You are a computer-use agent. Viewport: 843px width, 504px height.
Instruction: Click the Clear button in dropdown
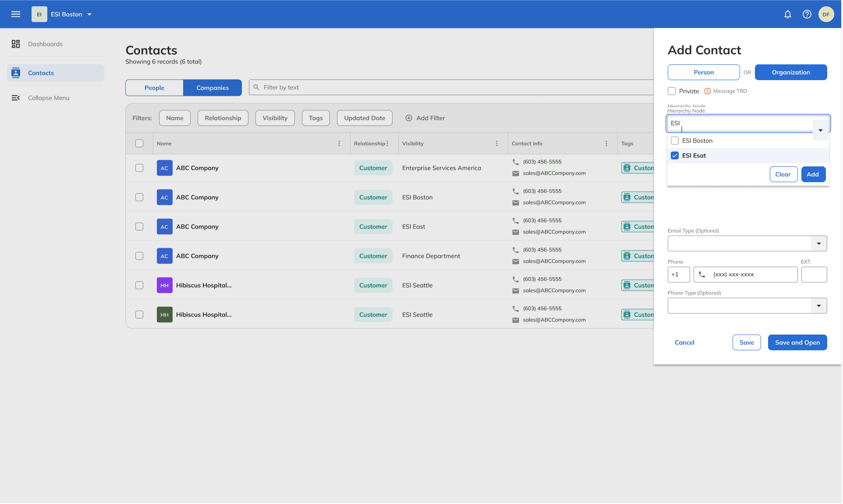pyautogui.click(x=783, y=174)
